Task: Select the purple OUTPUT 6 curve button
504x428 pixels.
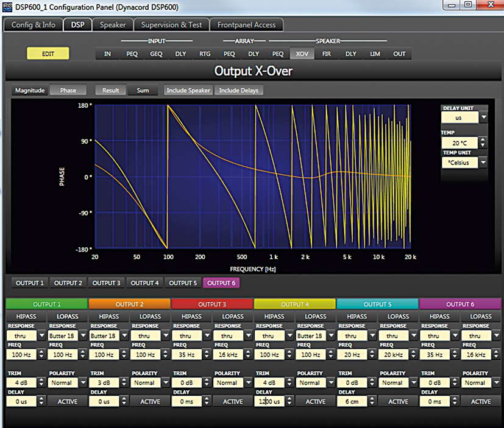Action: tap(221, 283)
